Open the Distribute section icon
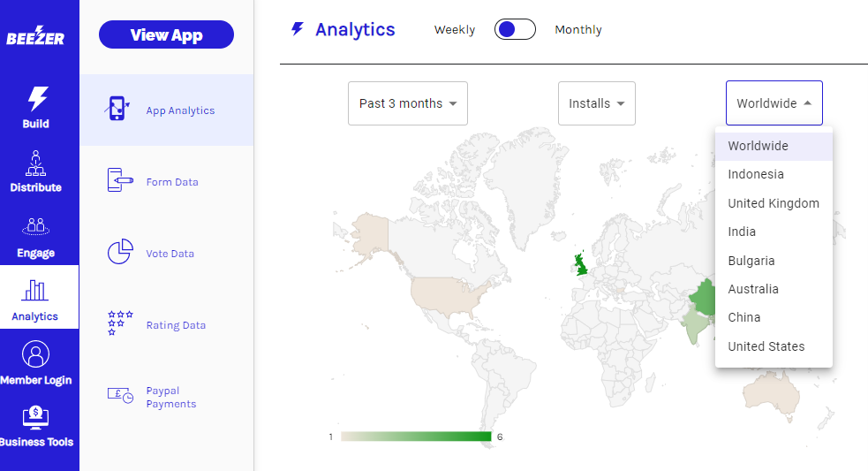868x471 pixels. (x=36, y=163)
